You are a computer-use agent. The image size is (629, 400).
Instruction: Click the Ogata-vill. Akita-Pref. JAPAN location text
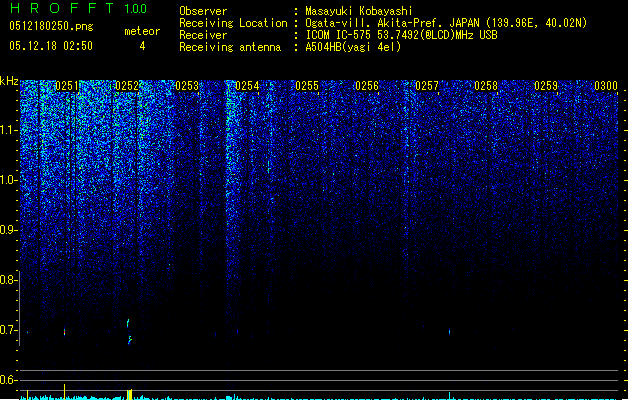pos(446,23)
